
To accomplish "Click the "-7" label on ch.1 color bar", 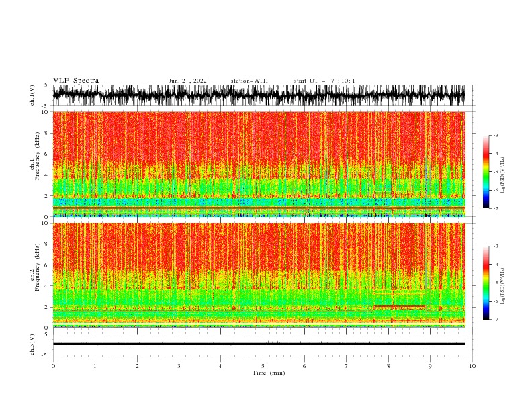I will [495, 208].
